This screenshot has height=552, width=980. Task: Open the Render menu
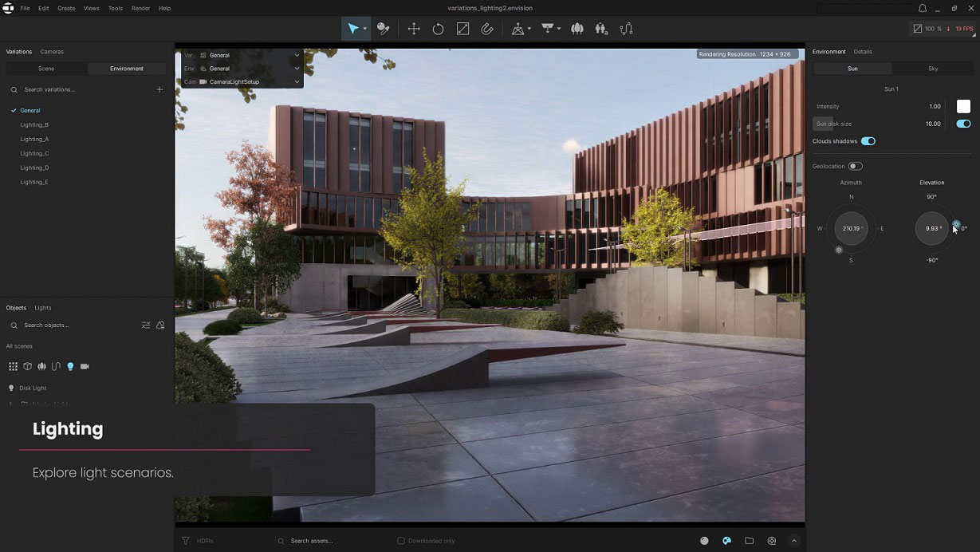pos(140,8)
